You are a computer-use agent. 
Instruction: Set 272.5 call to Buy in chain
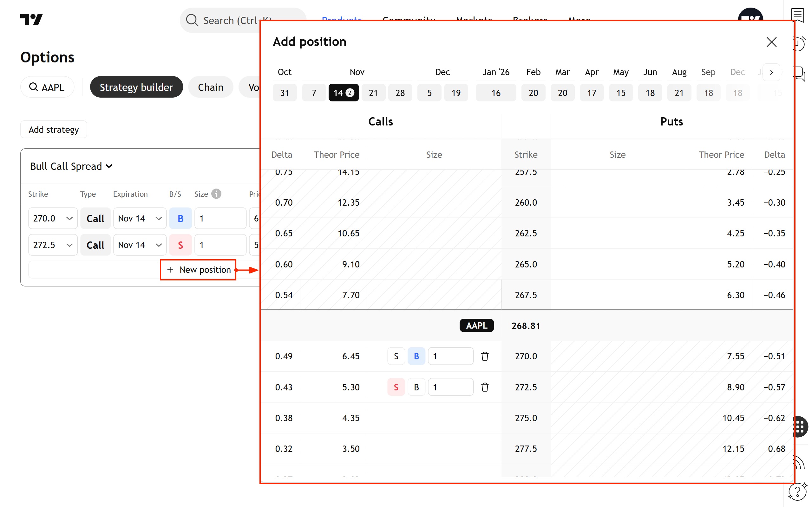pos(416,387)
